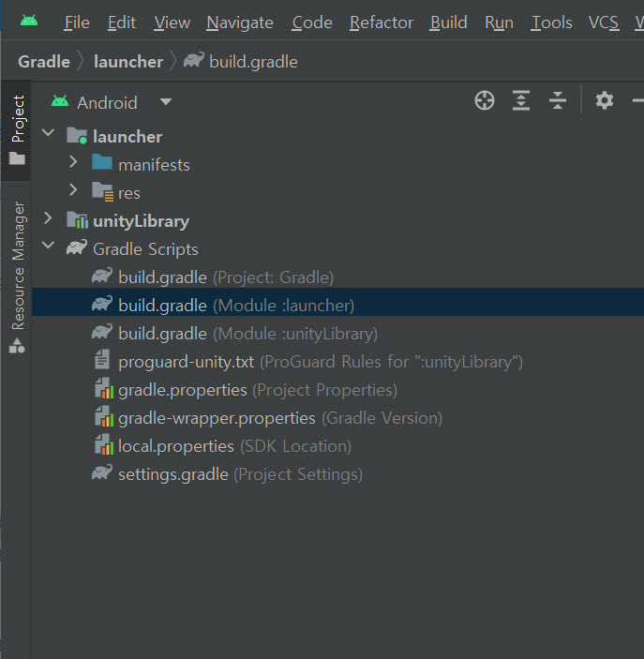Open the File menu
The width and height of the screenshot is (644, 659).
pos(77,22)
